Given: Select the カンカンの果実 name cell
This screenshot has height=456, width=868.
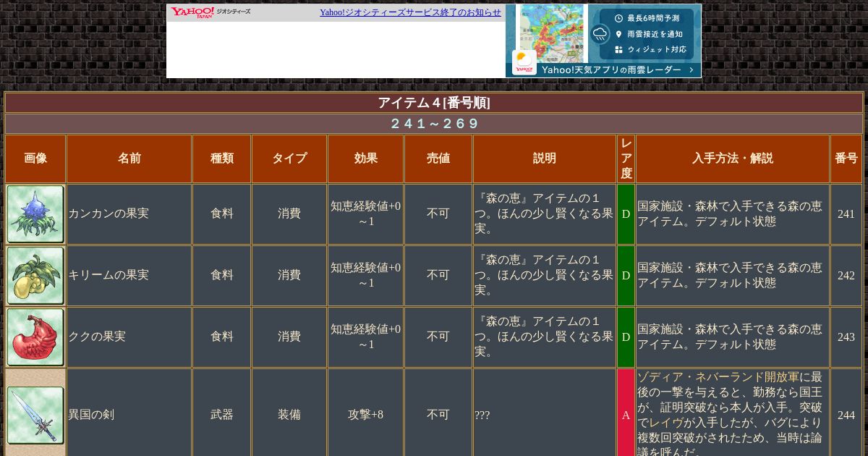Looking at the screenshot, I should 129,214.
